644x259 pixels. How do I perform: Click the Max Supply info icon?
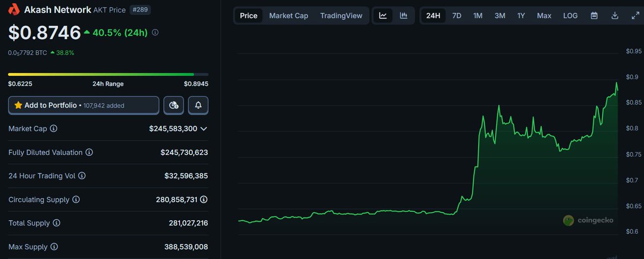tap(54, 247)
